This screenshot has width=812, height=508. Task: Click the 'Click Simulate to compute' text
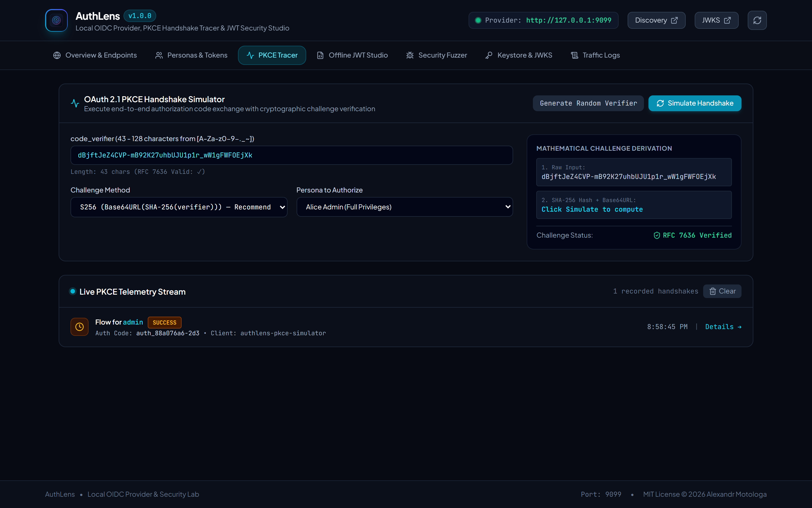click(x=592, y=210)
